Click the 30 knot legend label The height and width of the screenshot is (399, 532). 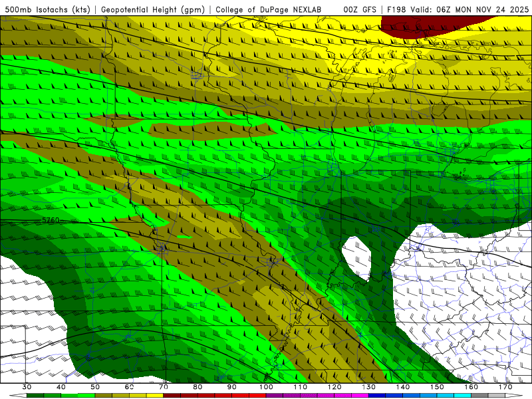coord(27,387)
